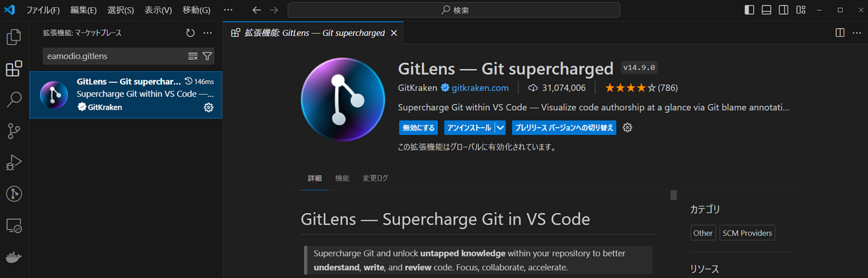Expand the uninstall button dropdown arrow
Screen dimensions: 868x278
point(500,128)
